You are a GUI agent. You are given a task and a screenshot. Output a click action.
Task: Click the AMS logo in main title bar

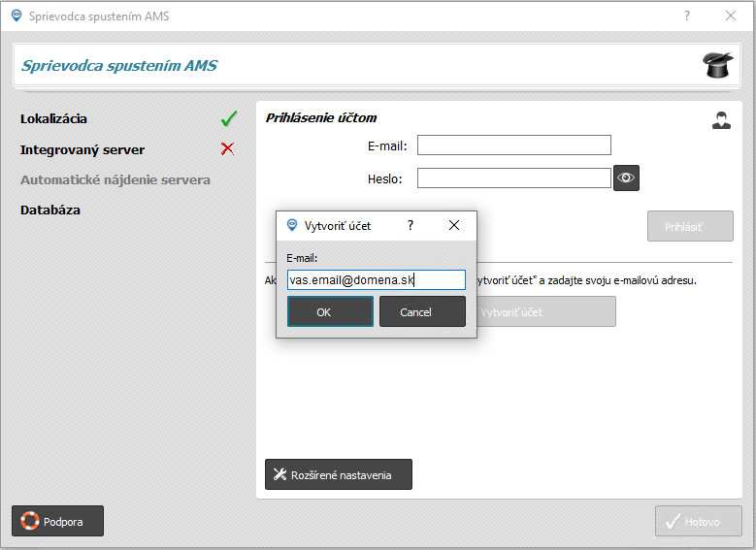coord(16,16)
